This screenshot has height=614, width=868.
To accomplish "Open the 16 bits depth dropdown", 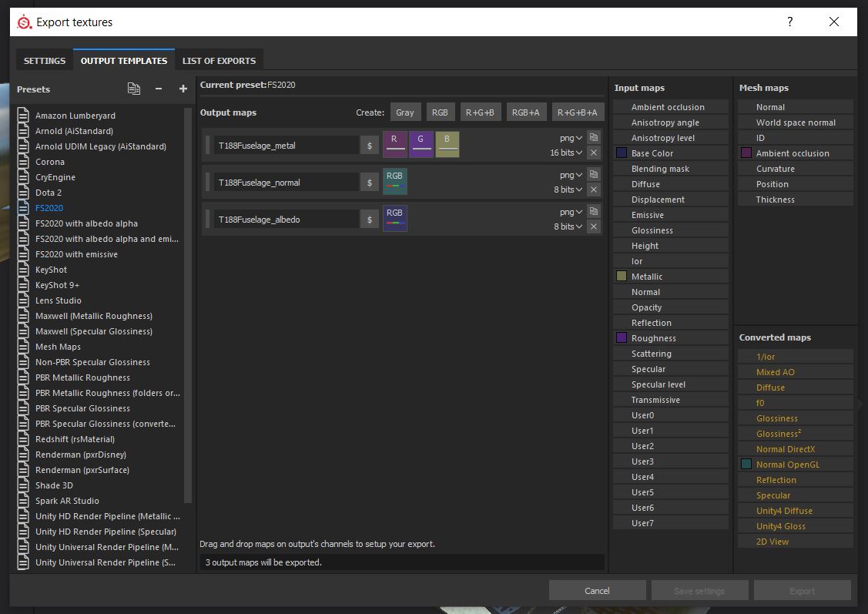I will [x=566, y=153].
